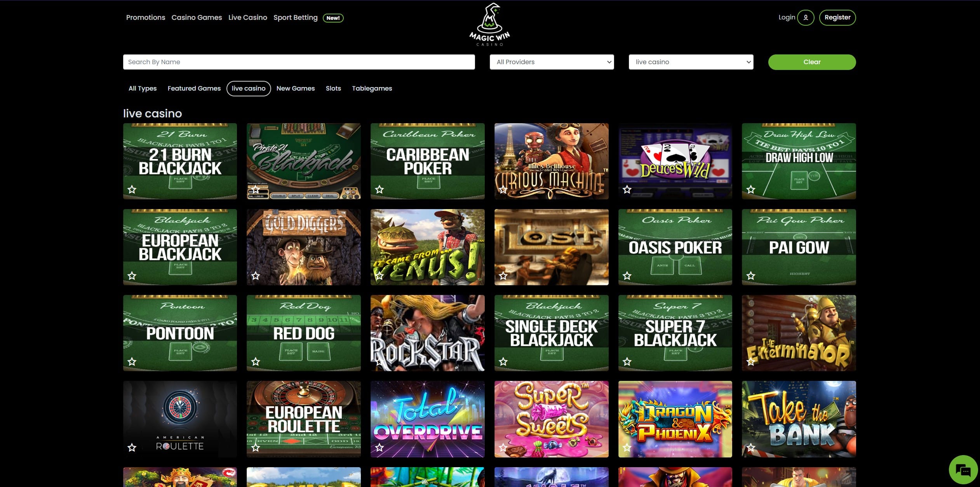This screenshot has width=980, height=487.
Task: Select the Slots filter tab
Action: coord(333,89)
